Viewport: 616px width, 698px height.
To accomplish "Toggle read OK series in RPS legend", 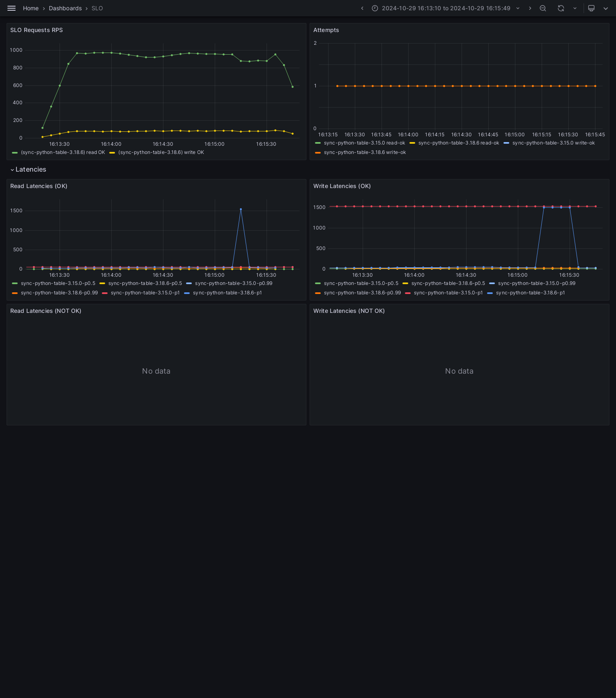I will pyautogui.click(x=63, y=152).
